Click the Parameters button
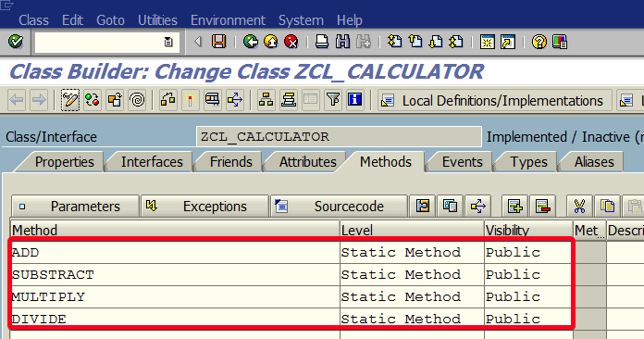The width and height of the screenshot is (644, 339). (x=75, y=206)
